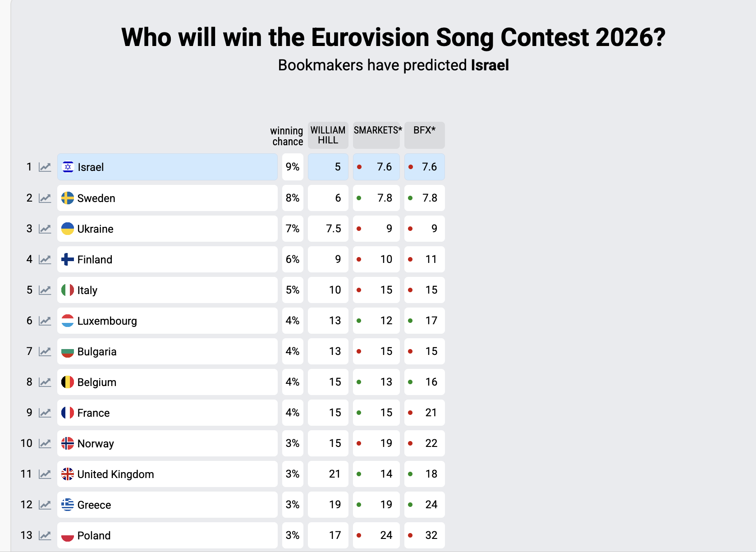The width and height of the screenshot is (756, 552).
Task: Open the trend chart icon for Israel
Action: click(x=45, y=167)
